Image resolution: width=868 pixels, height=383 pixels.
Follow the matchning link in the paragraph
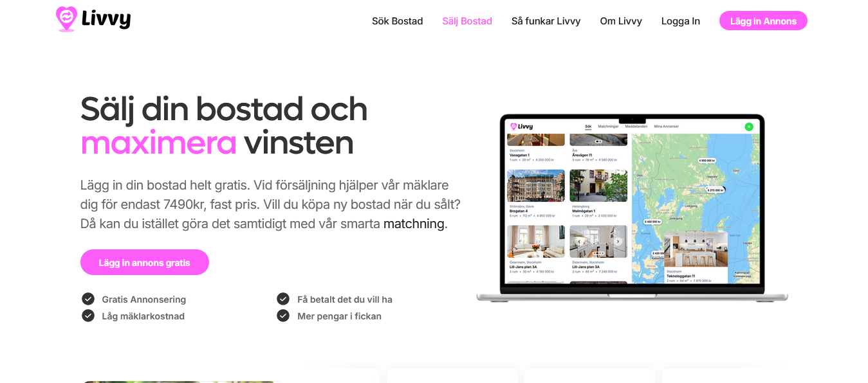414,224
